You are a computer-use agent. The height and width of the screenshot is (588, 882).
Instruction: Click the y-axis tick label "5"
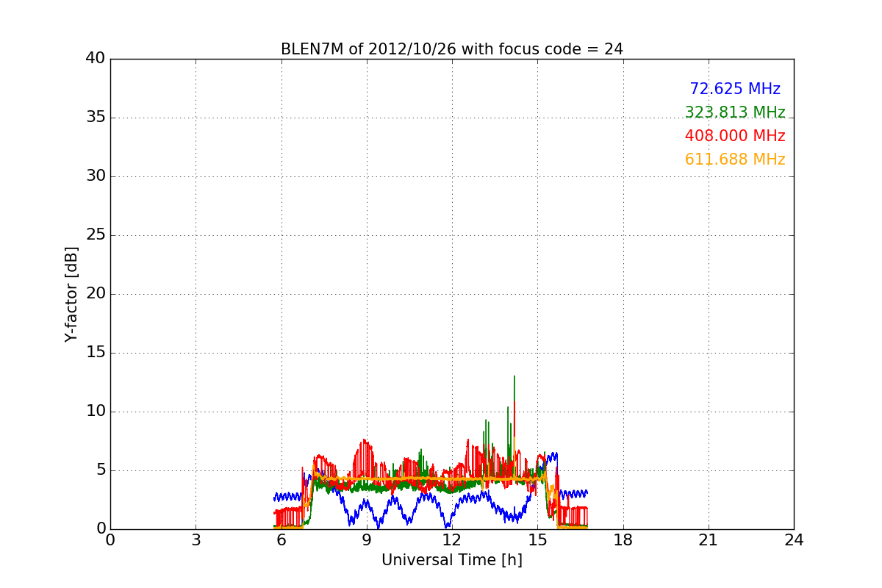101,470
